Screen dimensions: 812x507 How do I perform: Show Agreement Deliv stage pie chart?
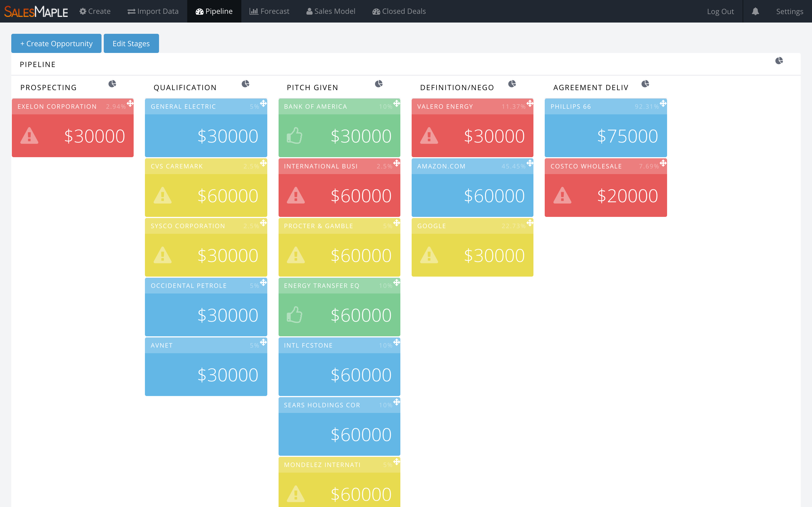point(645,84)
